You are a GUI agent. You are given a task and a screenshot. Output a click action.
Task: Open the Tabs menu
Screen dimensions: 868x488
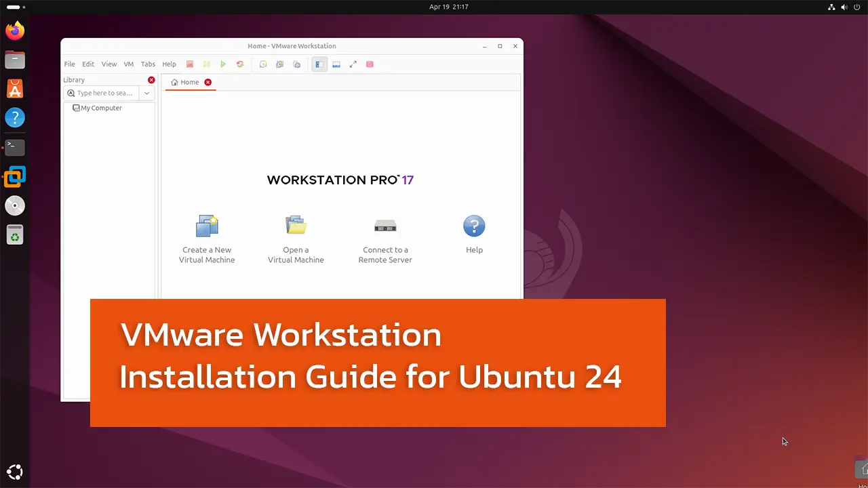pyautogui.click(x=148, y=64)
